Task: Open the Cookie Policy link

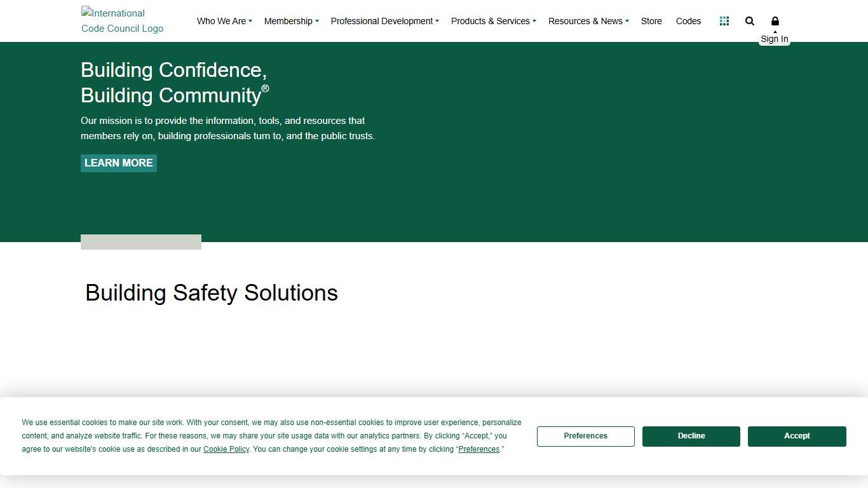Action: coord(226,449)
